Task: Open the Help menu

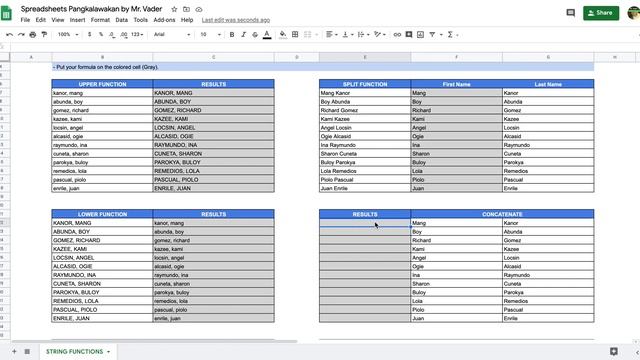Action: tap(187, 20)
